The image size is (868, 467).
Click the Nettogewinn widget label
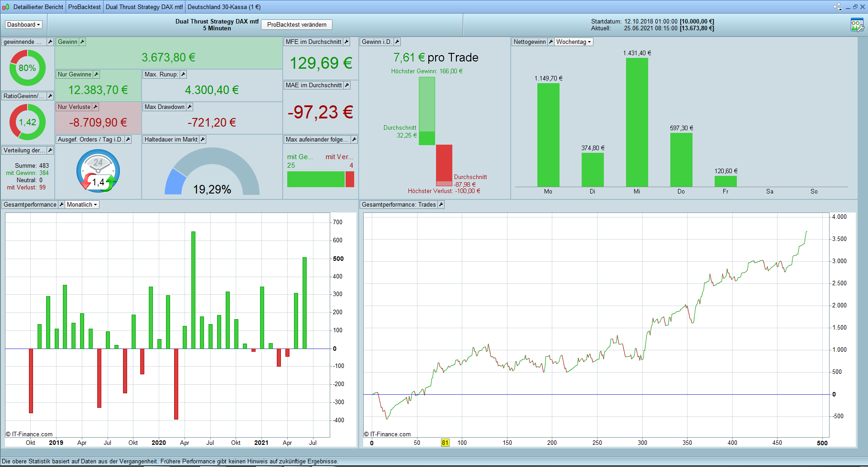(x=530, y=42)
